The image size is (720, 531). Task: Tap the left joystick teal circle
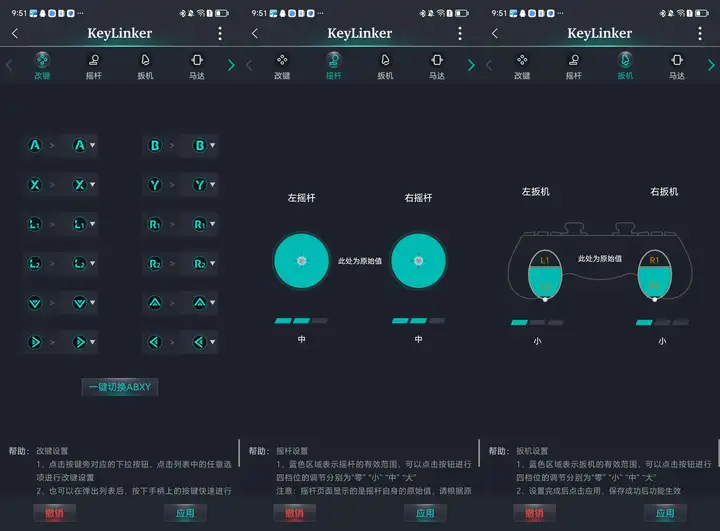[301, 261]
